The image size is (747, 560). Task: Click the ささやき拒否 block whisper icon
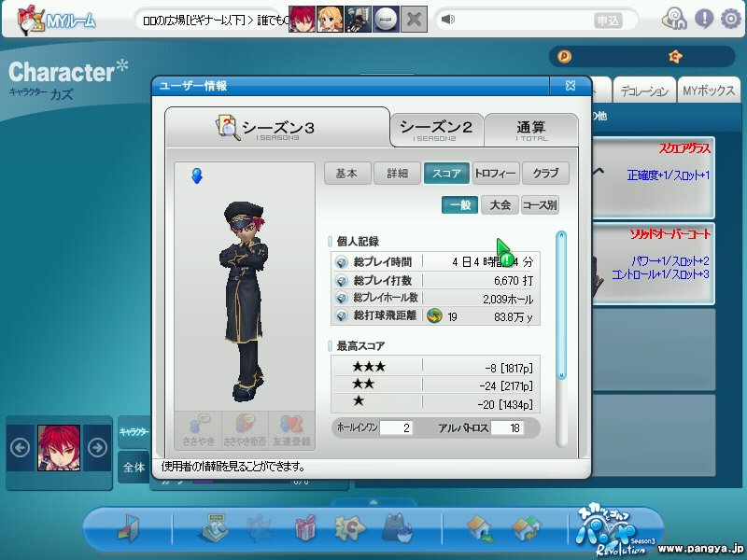tap(245, 430)
